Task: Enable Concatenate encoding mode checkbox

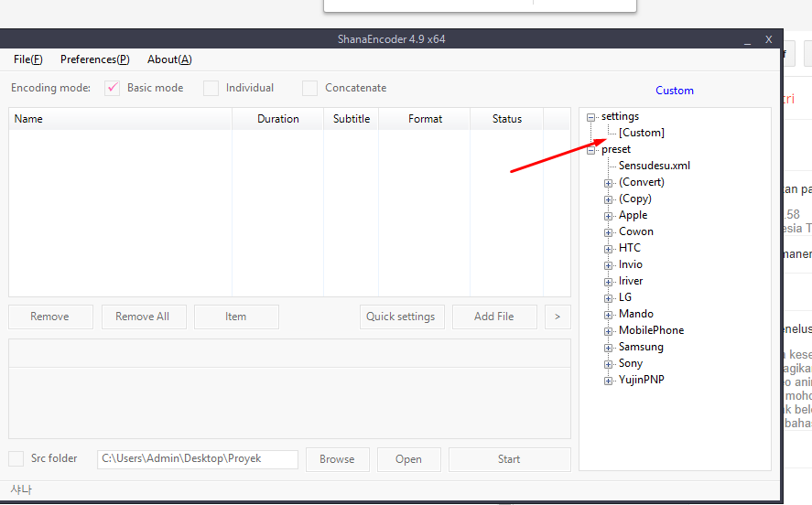Action: pyautogui.click(x=309, y=88)
